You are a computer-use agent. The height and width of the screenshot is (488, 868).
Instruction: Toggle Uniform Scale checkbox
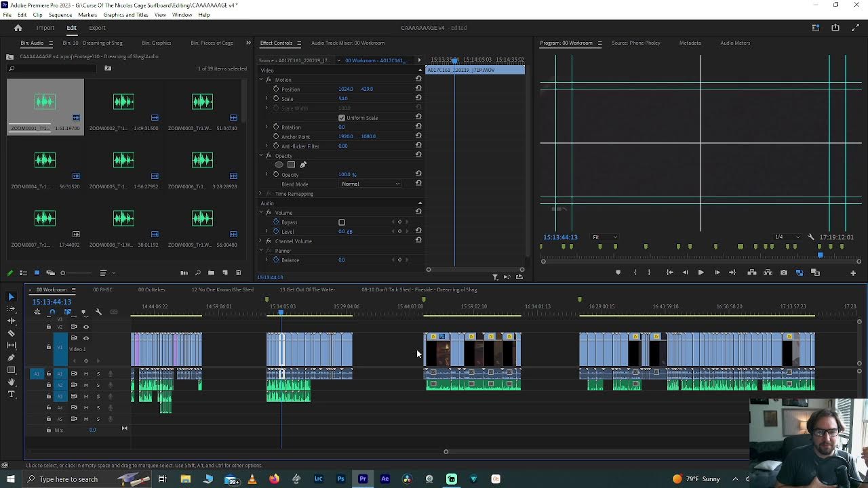342,118
